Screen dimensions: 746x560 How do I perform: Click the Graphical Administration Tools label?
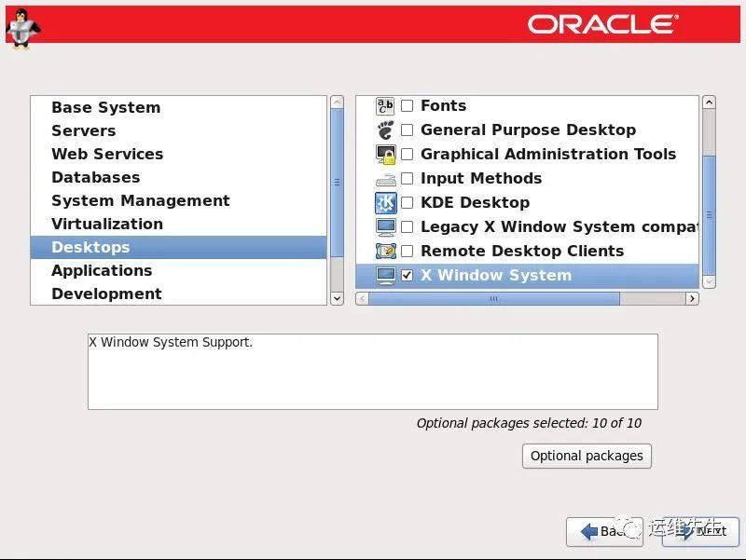click(x=548, y=154)
